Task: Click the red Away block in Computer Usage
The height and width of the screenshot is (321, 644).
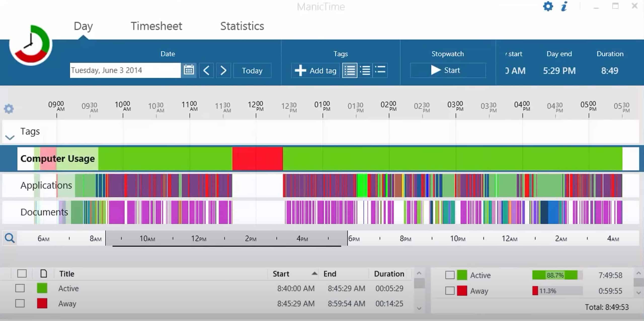Action: 257,159
